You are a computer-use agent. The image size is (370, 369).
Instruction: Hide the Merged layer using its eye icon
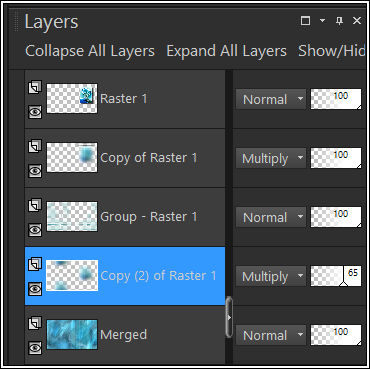pos(35,348)
